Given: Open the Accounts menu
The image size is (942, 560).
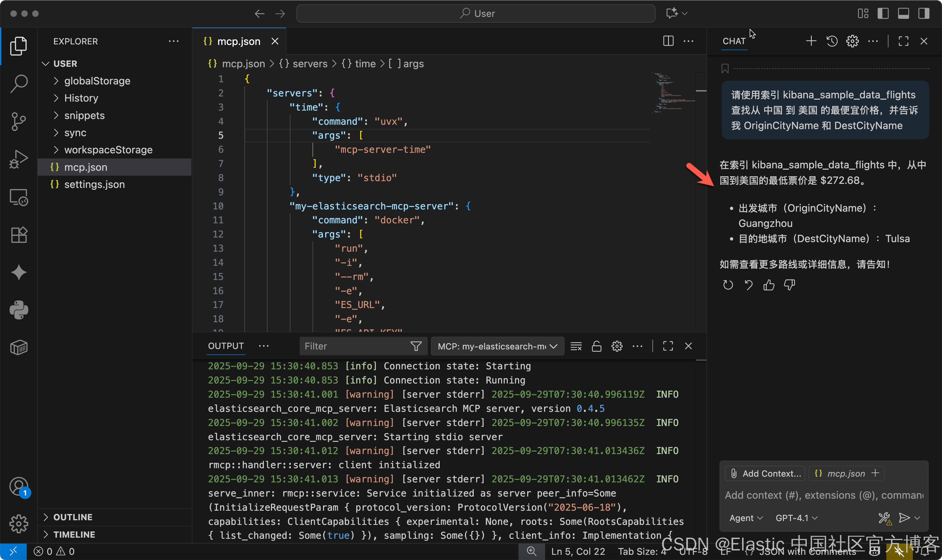Looking at the screenshot, I should (x=19, y=486).
